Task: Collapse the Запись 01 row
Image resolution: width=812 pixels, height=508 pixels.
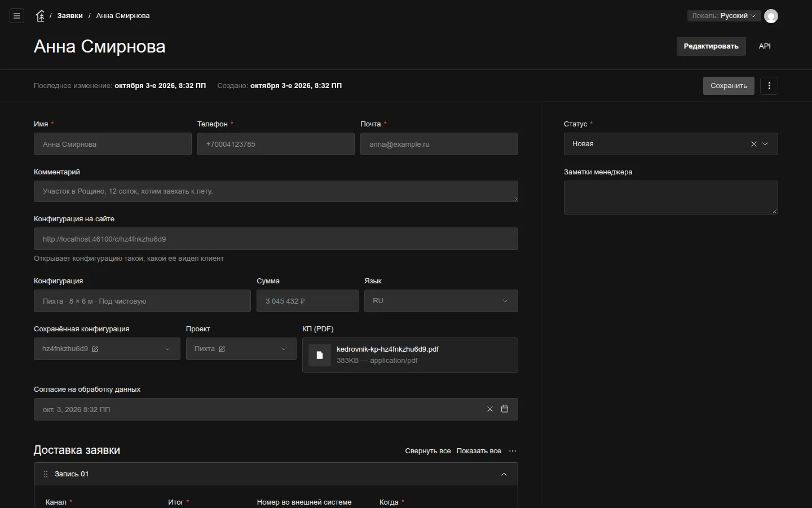Action: (504, 474)
